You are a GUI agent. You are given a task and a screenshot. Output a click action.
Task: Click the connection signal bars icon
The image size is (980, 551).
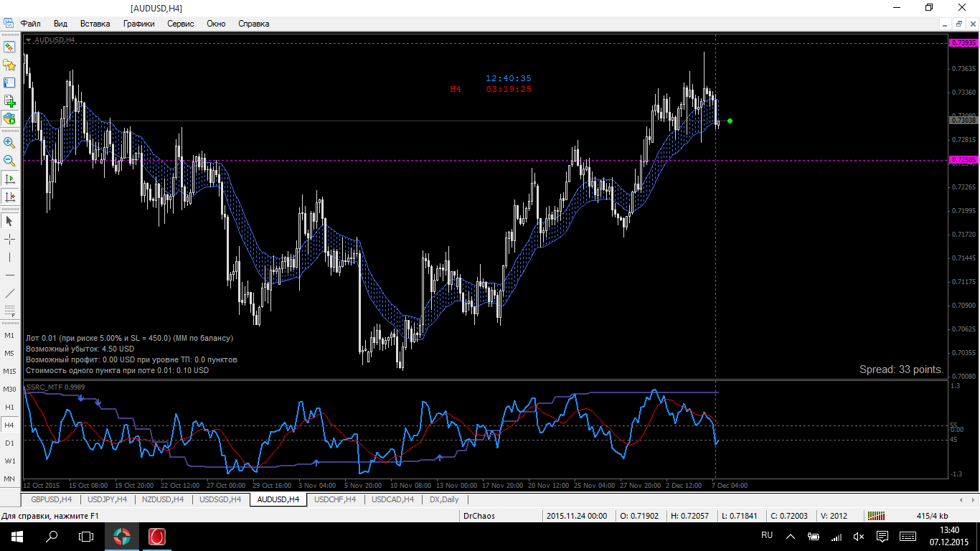pyautogui.click(x=876, y=516)
